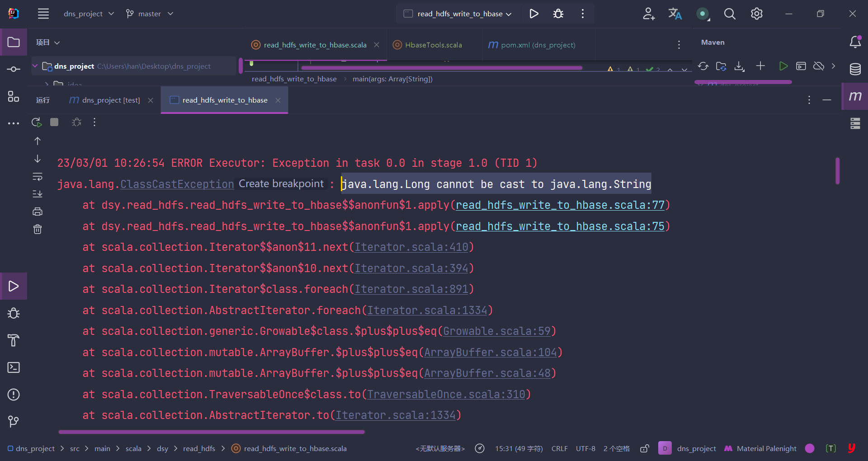
Task: Clear all console output with trash icon
Action: (x=38, y=229)
